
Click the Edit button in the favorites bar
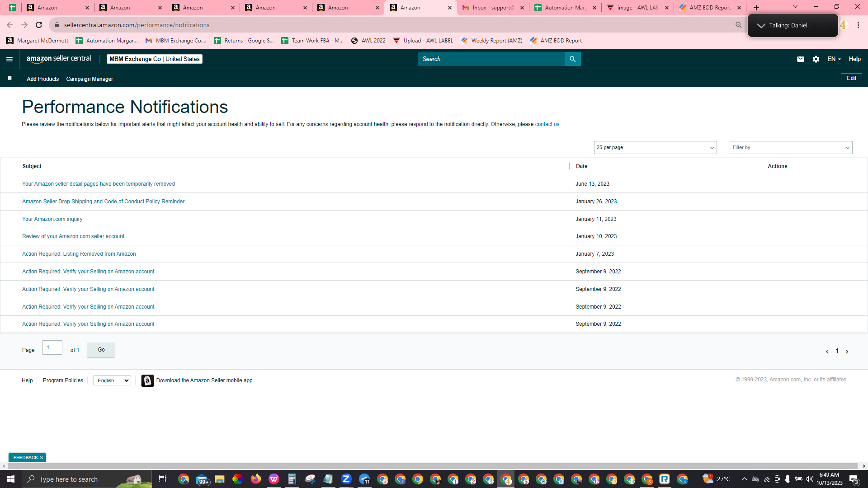[x=851, y=78]
